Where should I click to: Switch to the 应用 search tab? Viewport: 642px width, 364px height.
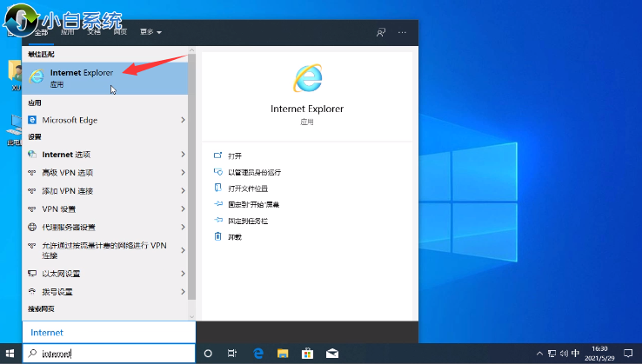pyautogui.click(x=67, y=32)
